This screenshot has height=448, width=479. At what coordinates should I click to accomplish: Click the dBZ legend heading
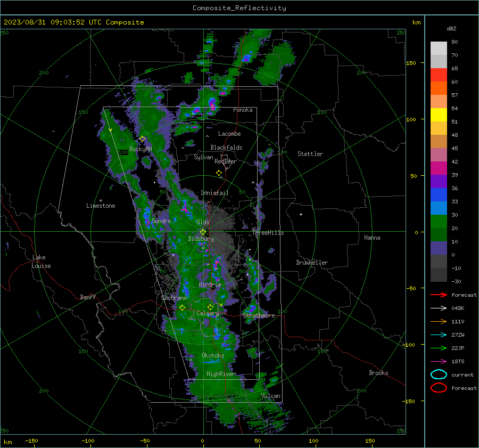[451, 28]
